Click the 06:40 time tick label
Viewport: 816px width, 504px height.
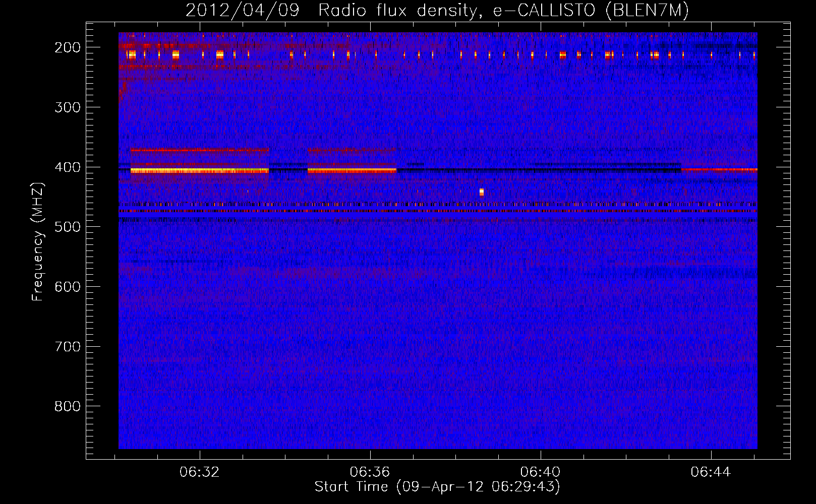541,472
